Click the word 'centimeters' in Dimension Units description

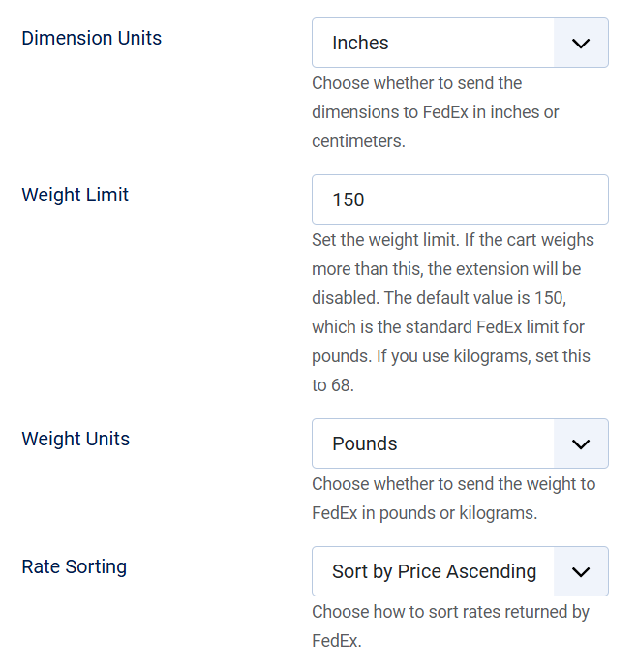click(356, 141)
